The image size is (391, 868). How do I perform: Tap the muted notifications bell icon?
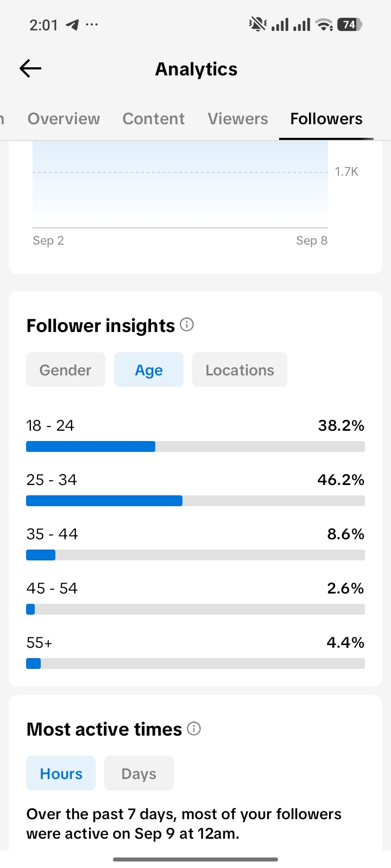(x=257, y=24)
